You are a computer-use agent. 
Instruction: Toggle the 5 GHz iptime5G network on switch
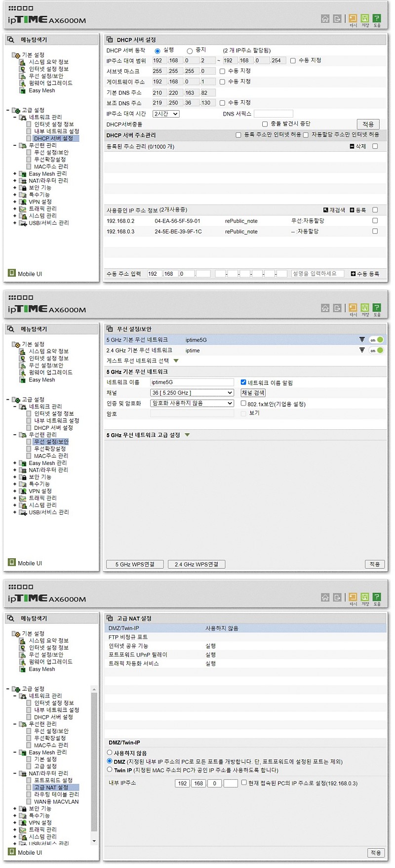tap(377, 340)
